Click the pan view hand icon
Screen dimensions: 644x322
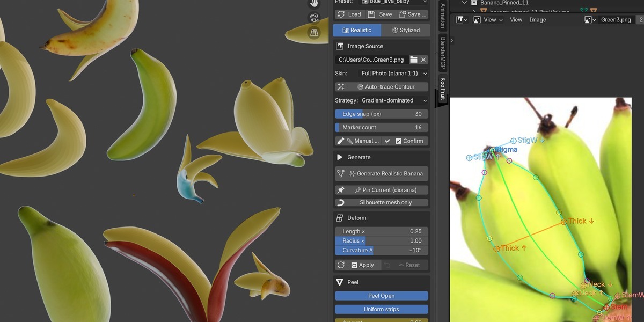(x=314, y=3)
